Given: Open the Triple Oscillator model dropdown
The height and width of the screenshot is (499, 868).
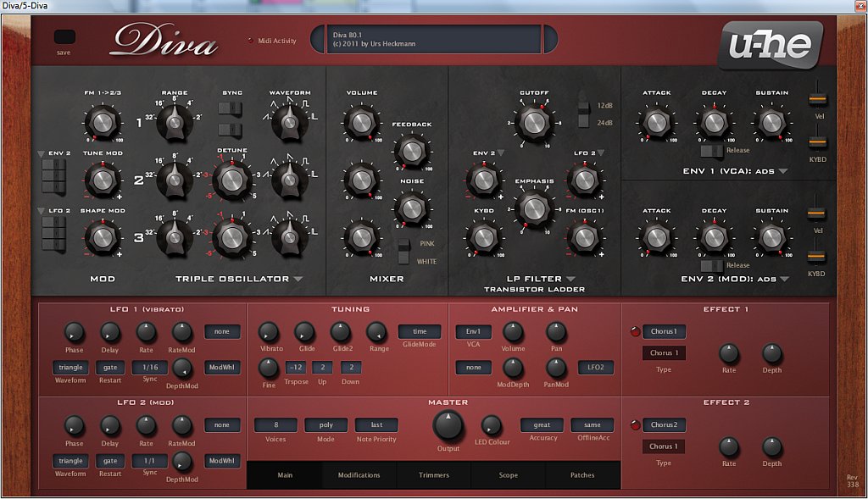Looking at the screenshot, I should click(x=298, y=279).
